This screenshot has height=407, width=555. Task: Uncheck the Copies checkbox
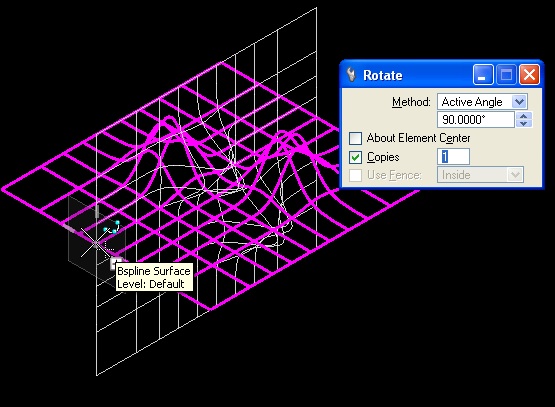click(x=355, y=157)
